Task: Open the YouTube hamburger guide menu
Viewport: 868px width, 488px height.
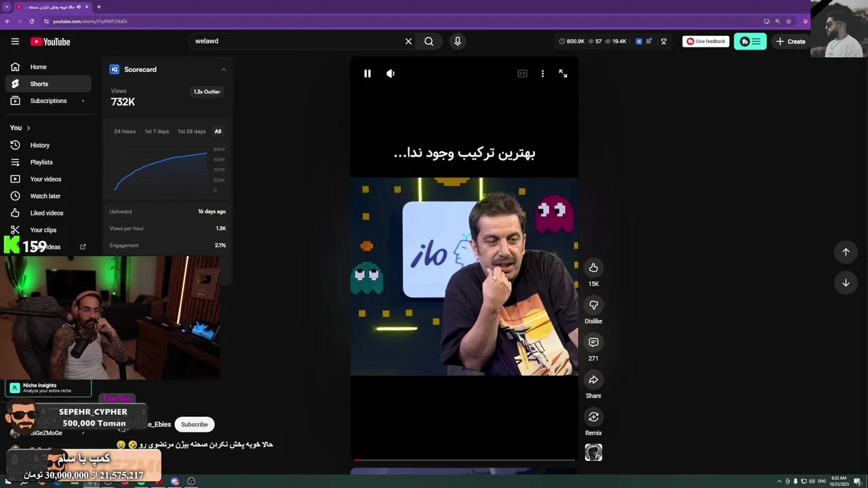Action: tap(15, 41)
